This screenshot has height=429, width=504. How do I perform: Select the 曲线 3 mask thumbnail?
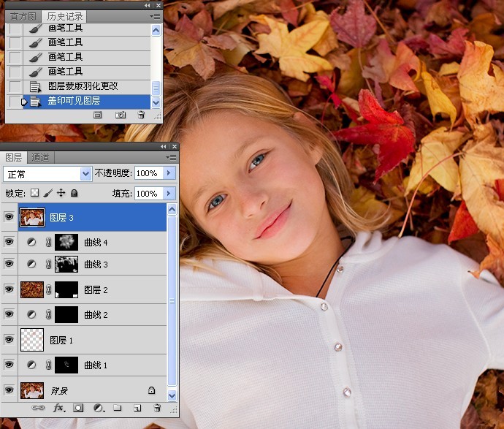click(x=66, y=264)
